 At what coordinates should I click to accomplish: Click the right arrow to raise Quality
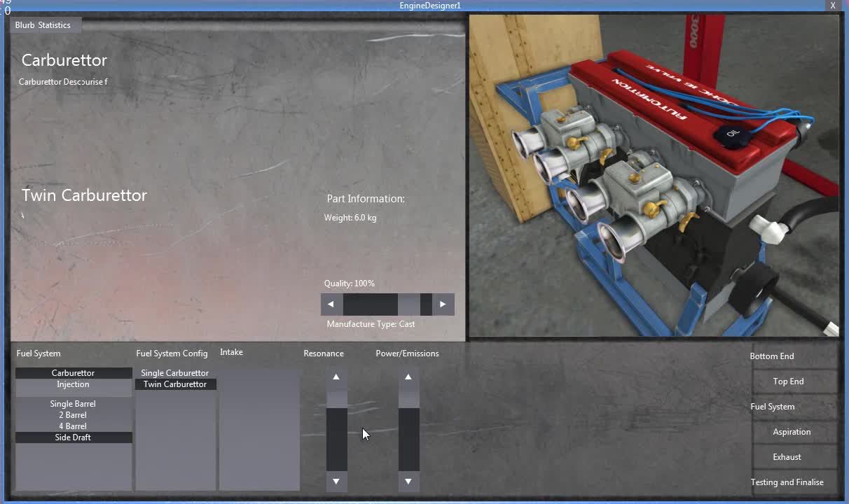(x=443, y=304)
